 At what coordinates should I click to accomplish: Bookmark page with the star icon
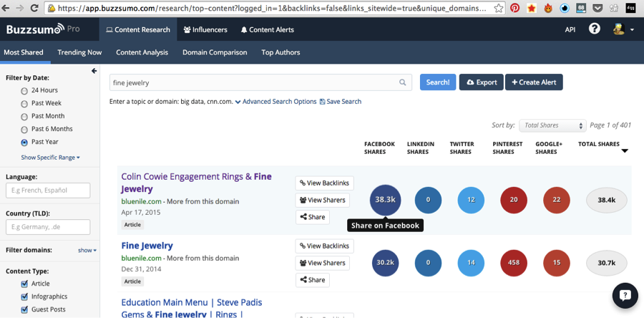498,8
